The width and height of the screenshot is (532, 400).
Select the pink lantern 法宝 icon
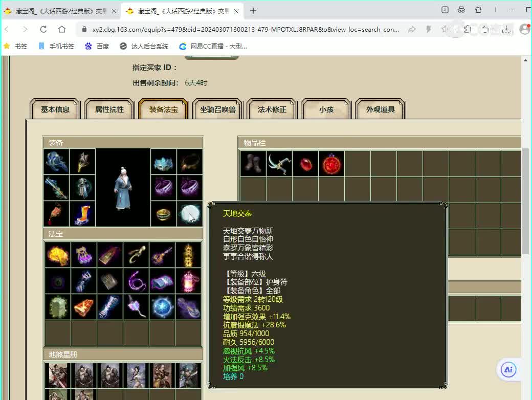click(188, 281)
